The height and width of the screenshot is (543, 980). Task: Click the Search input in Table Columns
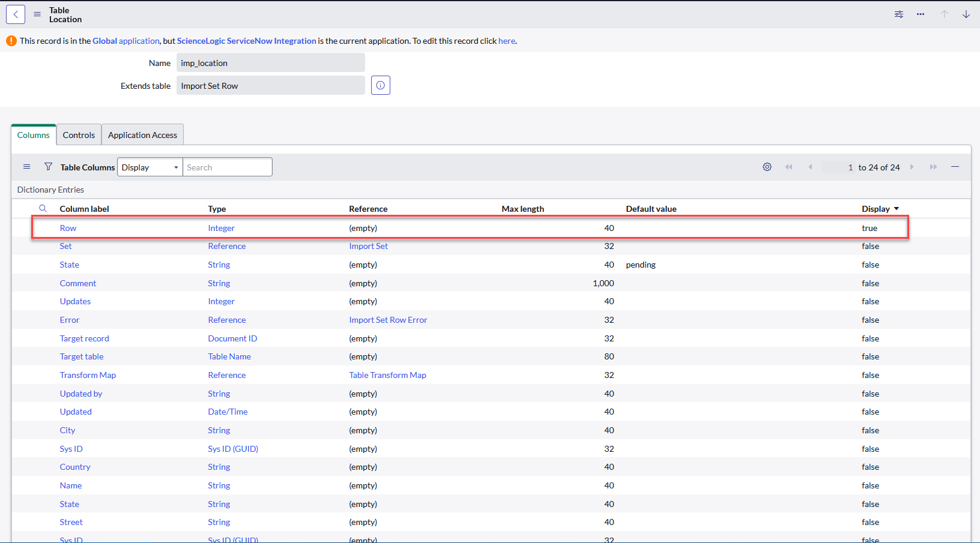click(227, 167)
